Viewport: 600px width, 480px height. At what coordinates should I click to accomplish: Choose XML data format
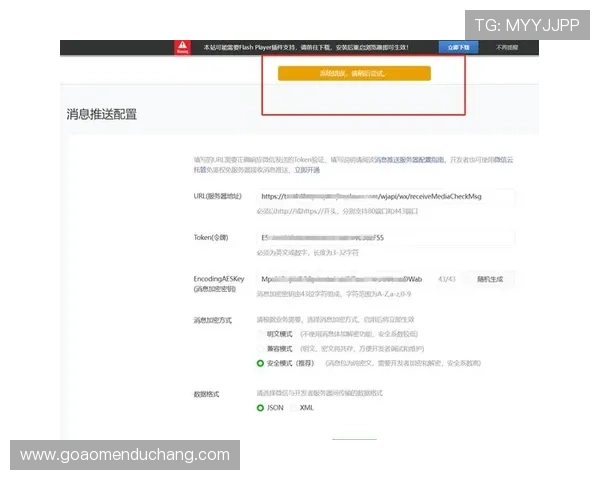pos(294,408)
